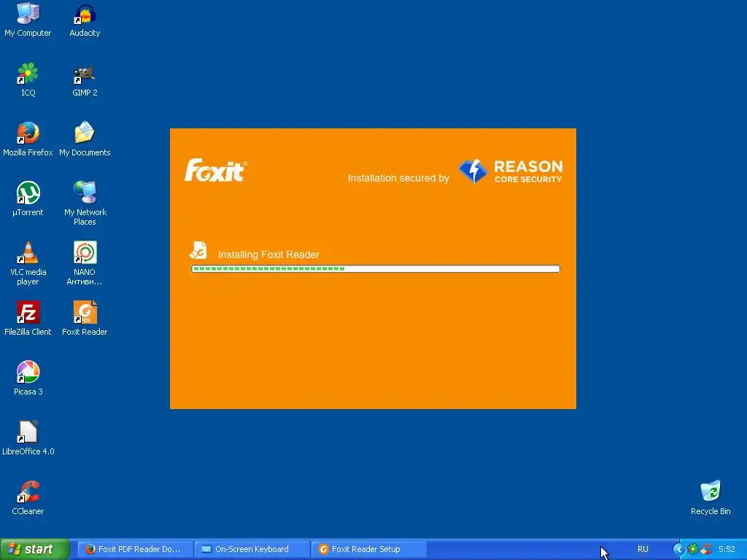Open the Windows Start menu

(x=35, y=549)
